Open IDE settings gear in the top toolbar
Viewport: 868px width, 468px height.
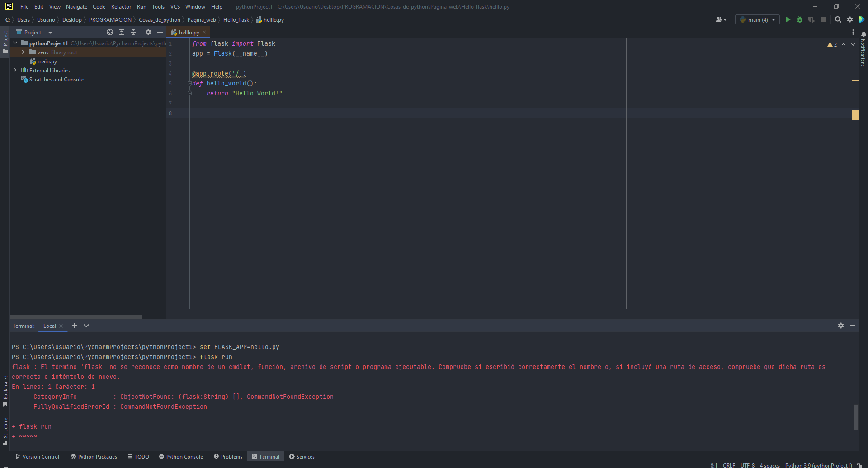[849, 19]
